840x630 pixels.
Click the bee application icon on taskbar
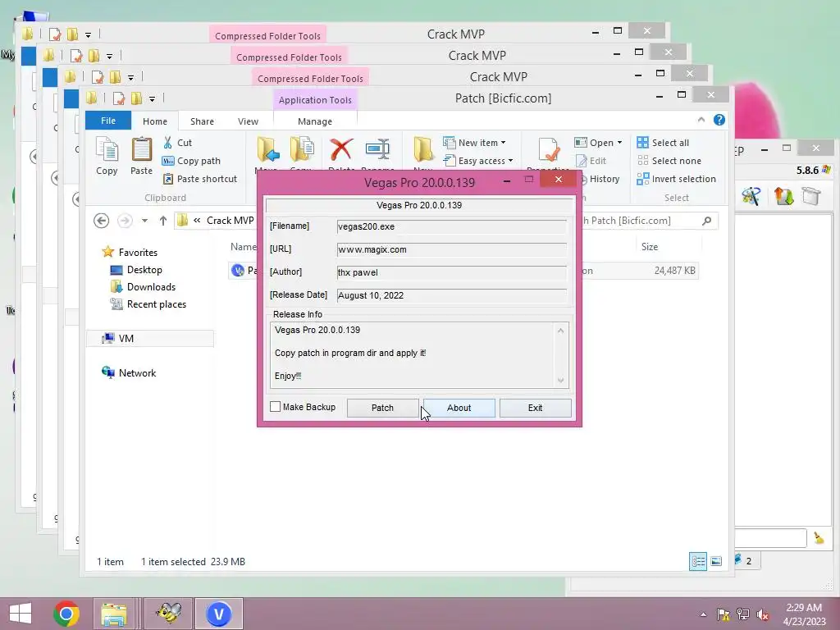pos(168,614)
